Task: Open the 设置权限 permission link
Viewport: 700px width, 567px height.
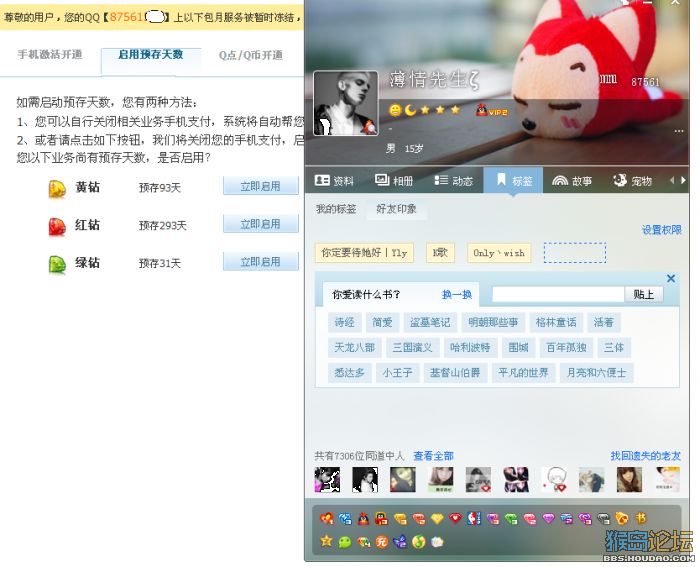Action: [x=662, y=229]
